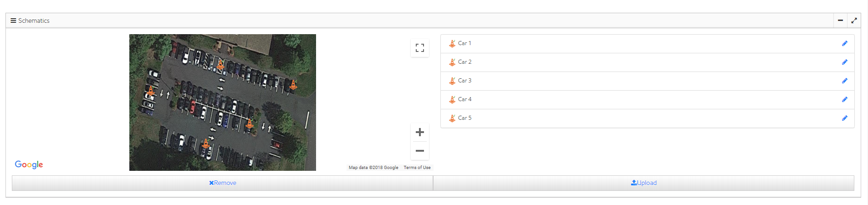Select Car 1 in the list

(x=465, y=43)
